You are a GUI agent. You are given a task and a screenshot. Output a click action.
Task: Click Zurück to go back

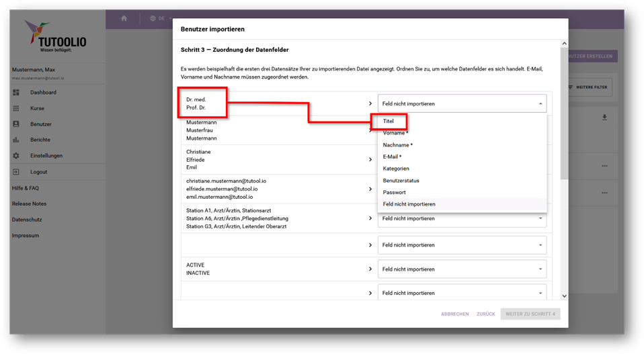485,314
